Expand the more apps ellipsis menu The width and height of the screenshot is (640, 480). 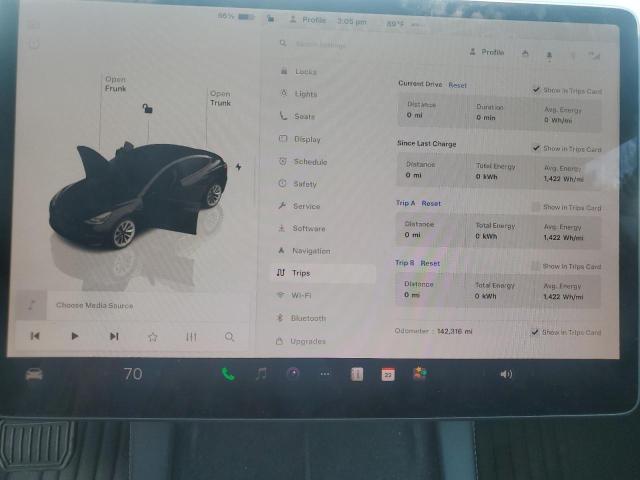[x=324, y=374]
